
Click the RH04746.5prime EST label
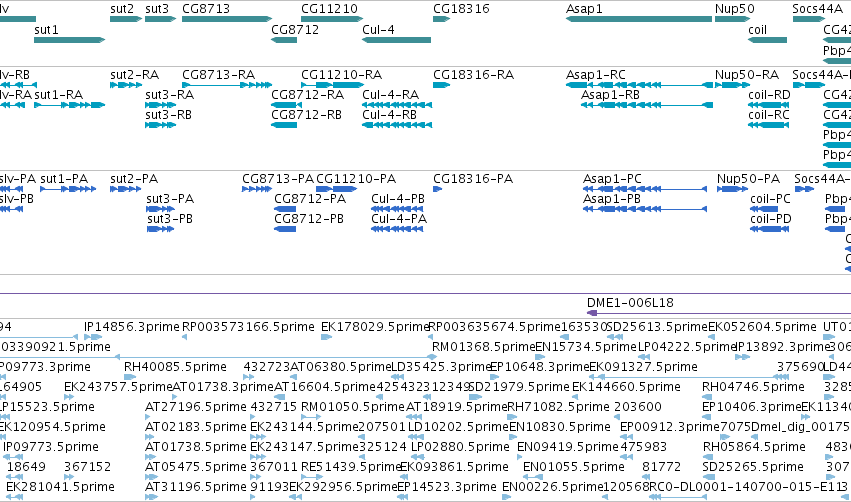click(x=753, y=386)
